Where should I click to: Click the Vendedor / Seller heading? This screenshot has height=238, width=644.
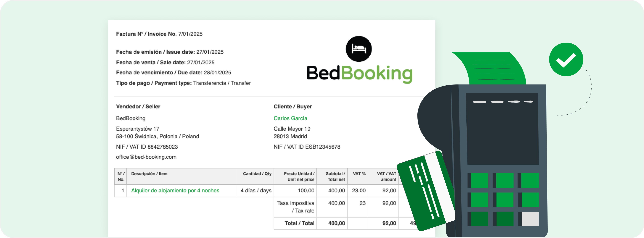point(138,107)
